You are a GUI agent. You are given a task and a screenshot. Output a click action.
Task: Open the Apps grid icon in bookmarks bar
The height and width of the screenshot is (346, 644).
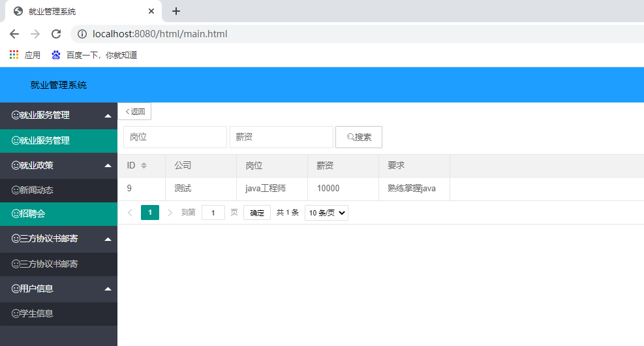tap(14, 55)
